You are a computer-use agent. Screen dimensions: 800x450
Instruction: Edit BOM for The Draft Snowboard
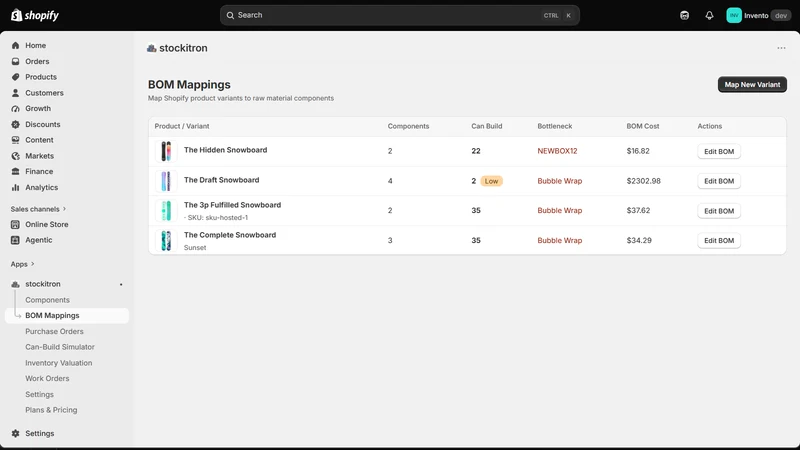click(719, 181)
